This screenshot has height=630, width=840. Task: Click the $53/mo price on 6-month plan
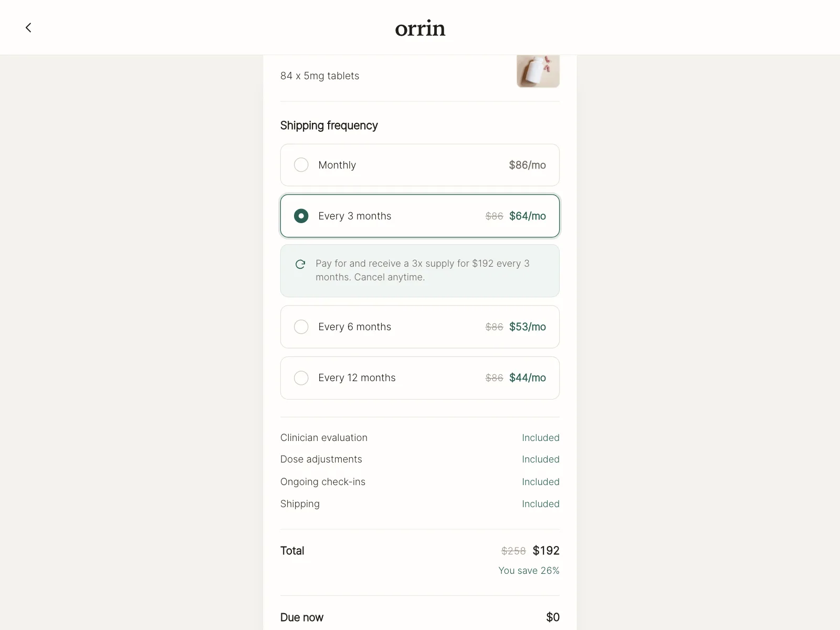528,327
